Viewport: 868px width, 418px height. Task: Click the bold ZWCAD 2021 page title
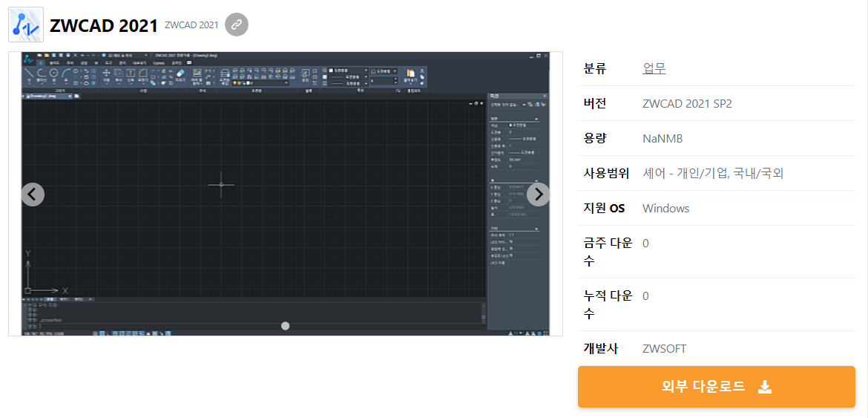[x=104, y=25]
